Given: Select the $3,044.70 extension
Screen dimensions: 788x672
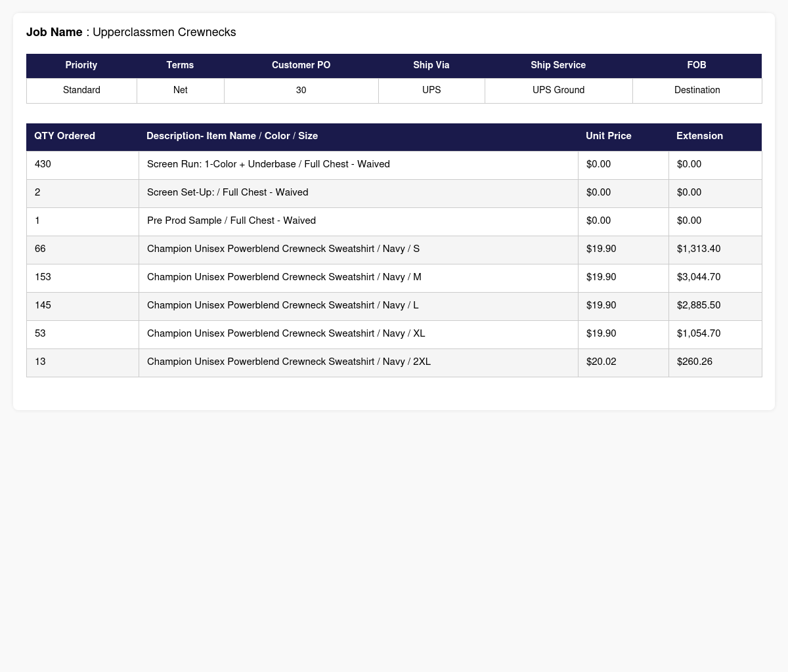Looking at the screenshot, I should 715,278.
